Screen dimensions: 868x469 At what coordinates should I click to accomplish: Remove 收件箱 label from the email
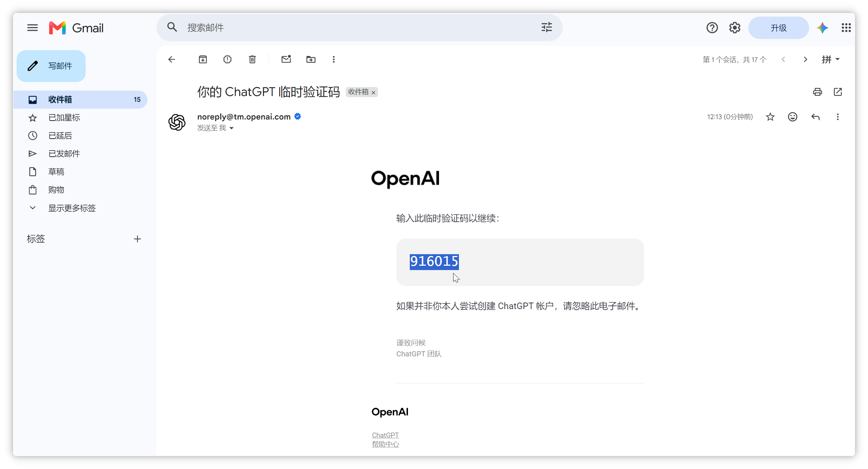click(x=373, y=93)
